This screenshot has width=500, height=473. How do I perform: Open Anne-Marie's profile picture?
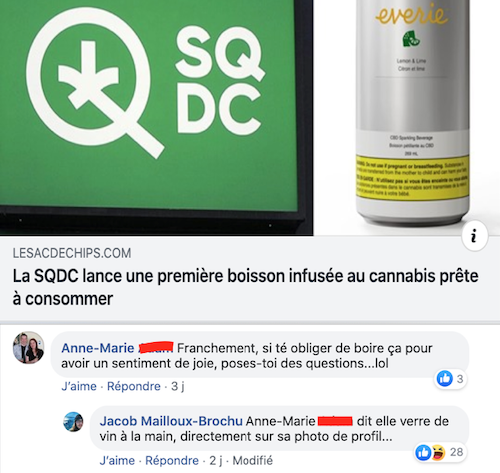point(29,347)
